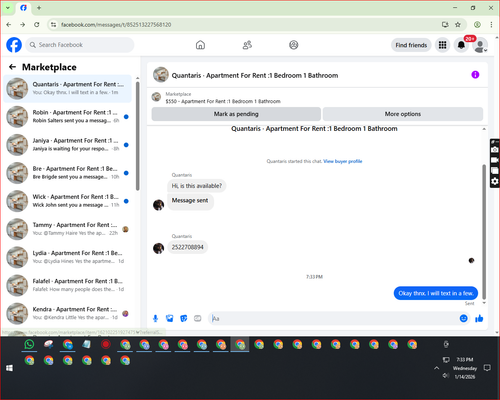Open the red recording app in taskbar
The image size is (500, 400).
tap(106, 344)
